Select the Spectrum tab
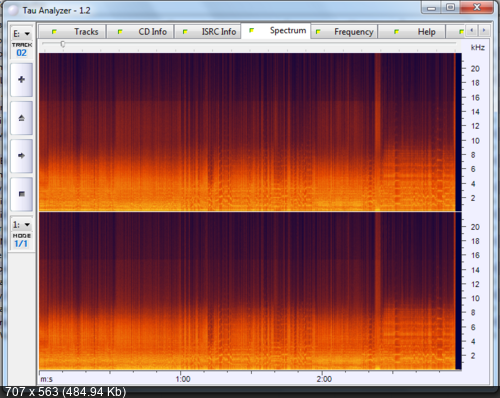Image resolution: width=500 pixels, height=398 pixels. [x=276, y=31]
